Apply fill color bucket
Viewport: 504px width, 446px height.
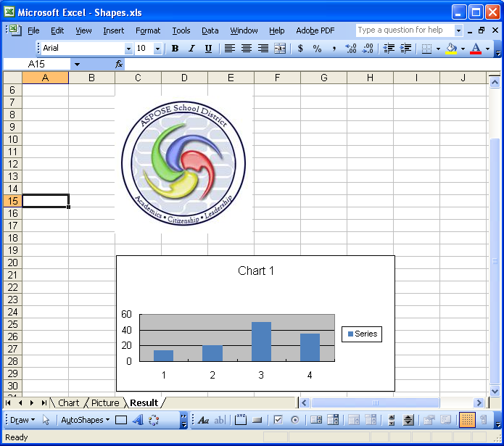coord(451,49)
